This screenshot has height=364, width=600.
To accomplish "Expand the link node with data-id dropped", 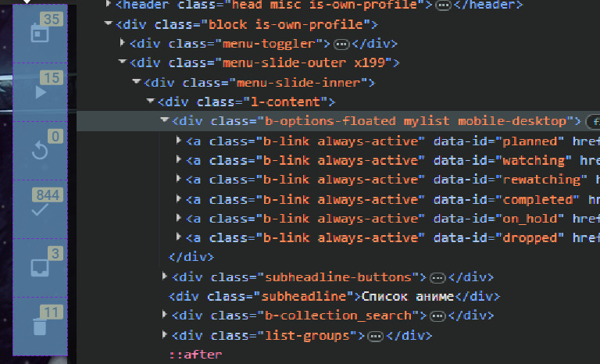I will click(x=179, y=237).
